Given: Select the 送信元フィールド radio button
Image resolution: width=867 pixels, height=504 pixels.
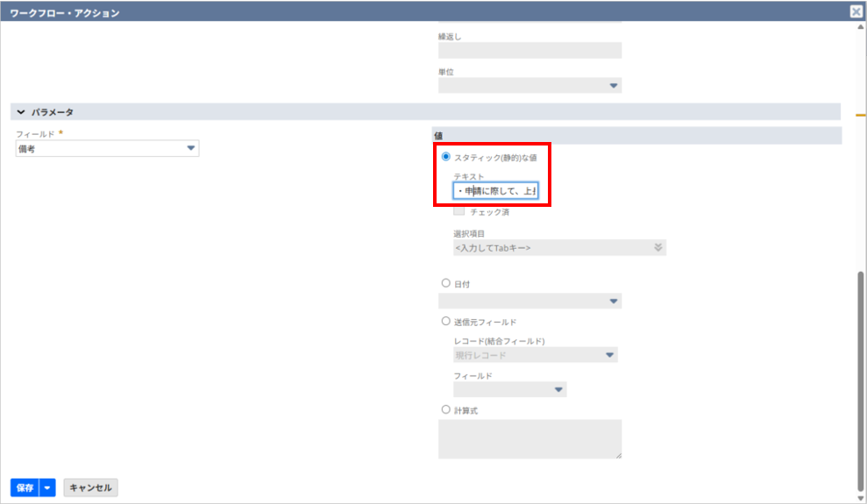Looking at the screenshot, I should pyautogui.click(x=446, y=322).
